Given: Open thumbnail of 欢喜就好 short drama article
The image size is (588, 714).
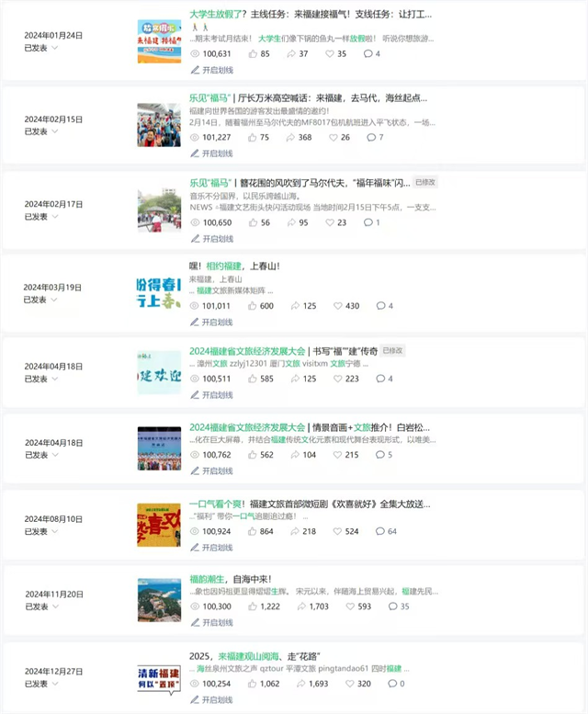Looking at the screenshot, I should (159, 525).
